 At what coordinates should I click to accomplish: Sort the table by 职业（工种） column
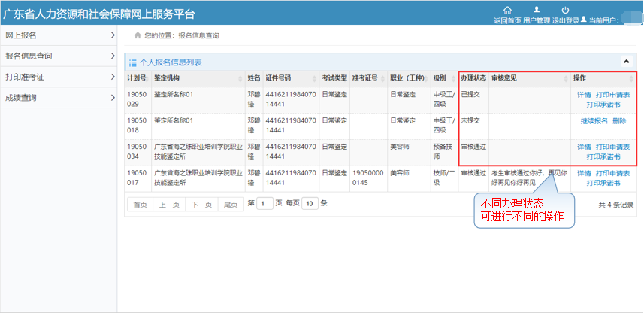[409, 78]
